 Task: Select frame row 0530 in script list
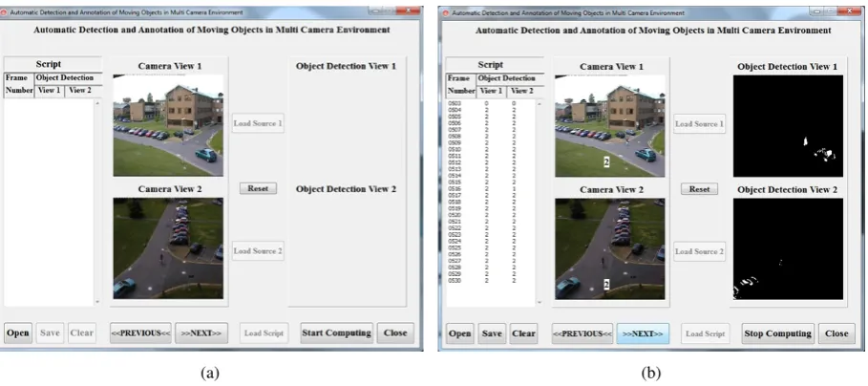click(x=490, y=280)
